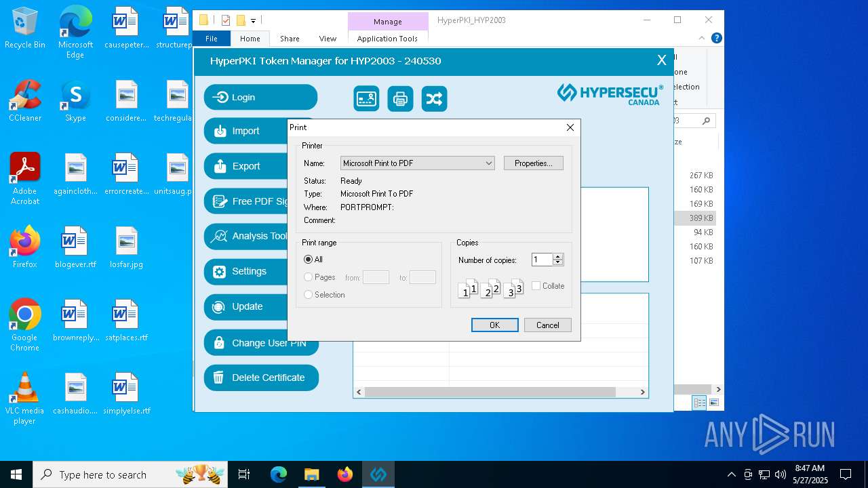Click the pages 'to' input field
Viewport: 868px width, 488px height.
coord(422,277)
